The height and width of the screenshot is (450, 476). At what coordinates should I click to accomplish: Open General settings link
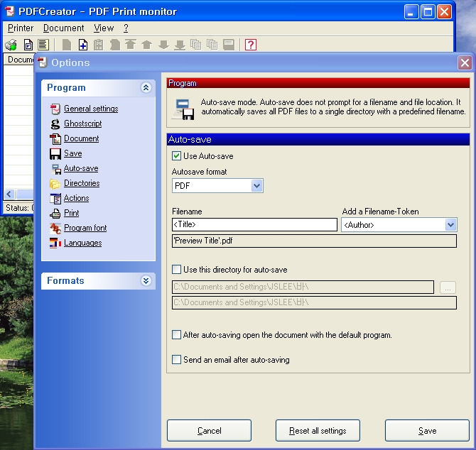[91, 109]
